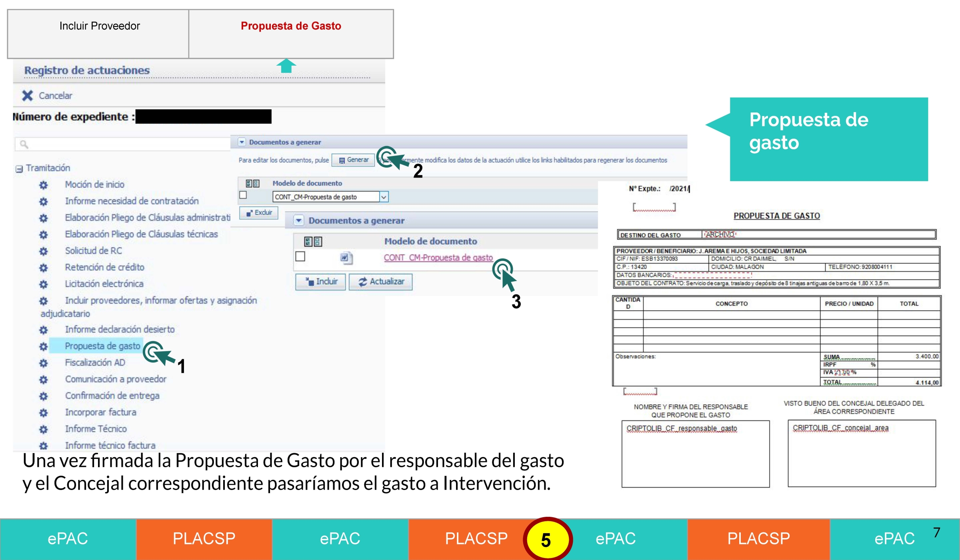Collapse upper Documentos a generar panel
The width and height of the screenshot is (960, 560).
[x=242, y=142]
